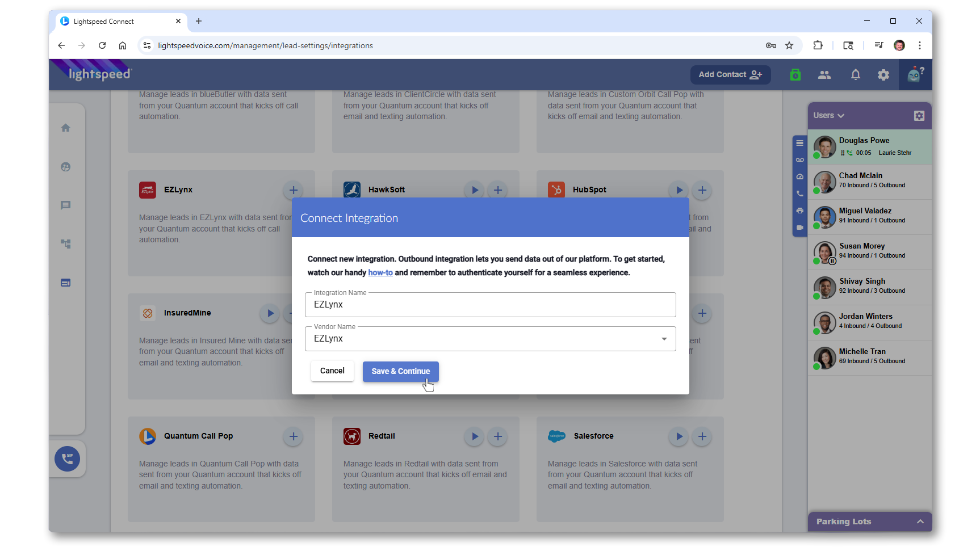980x551 pixels.
Task: Open the fax printer icon on side strip
Action: click(799, 211)
